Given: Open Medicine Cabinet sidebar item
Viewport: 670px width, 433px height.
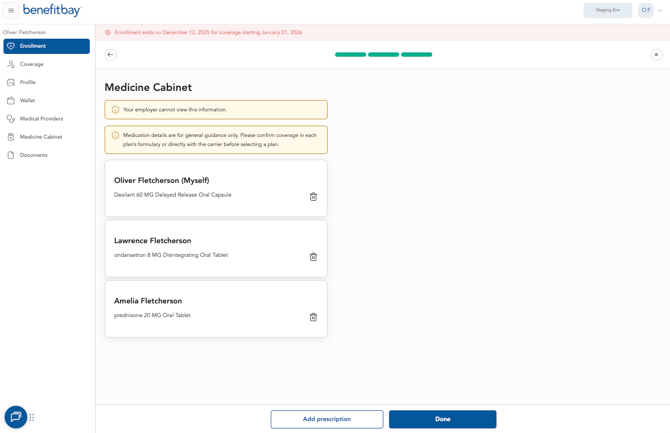Looking at the screenshot, I should (41, 137).
